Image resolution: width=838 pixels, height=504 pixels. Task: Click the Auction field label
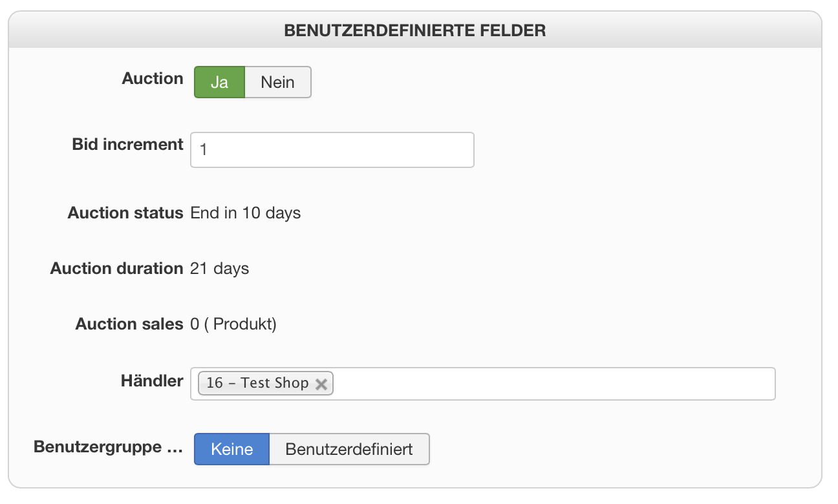(x=153, y=79)
